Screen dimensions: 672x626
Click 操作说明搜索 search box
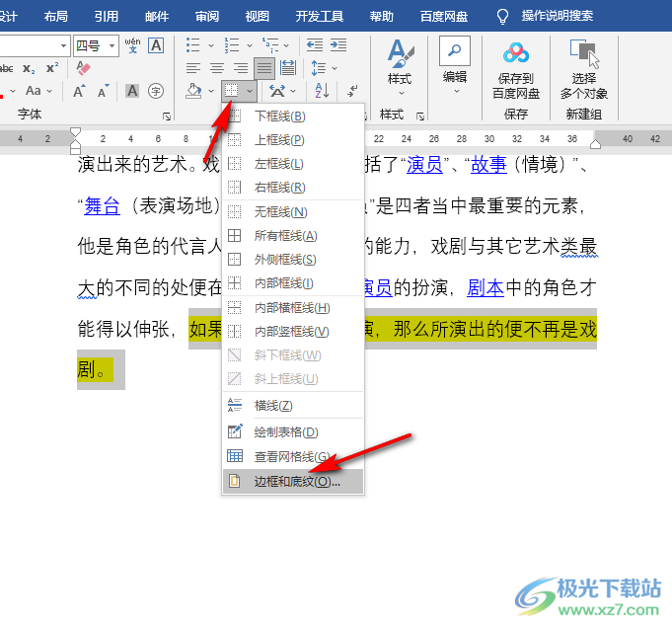558,16
